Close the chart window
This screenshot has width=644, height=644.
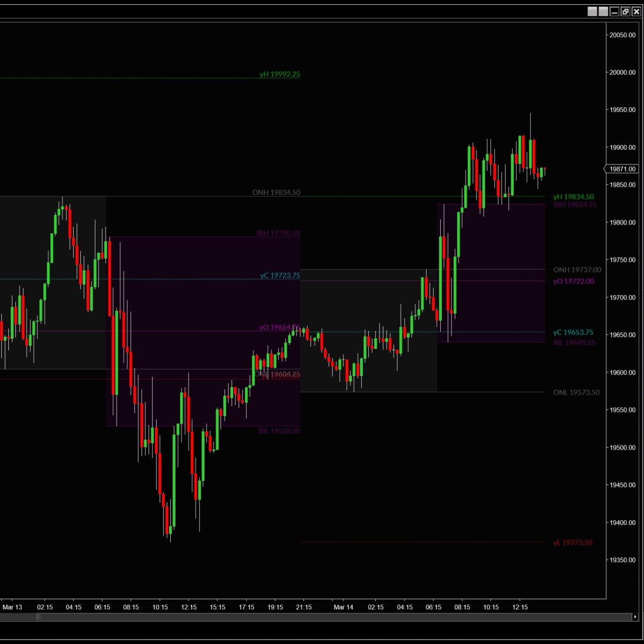636,12
